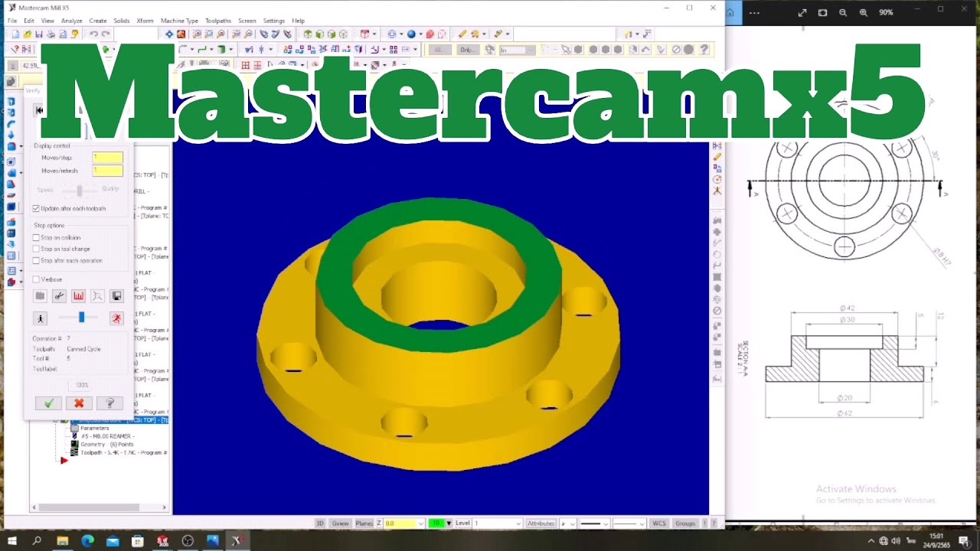Click the help question button in Verify dialog
980x551 pixels.
click(109, 403)
